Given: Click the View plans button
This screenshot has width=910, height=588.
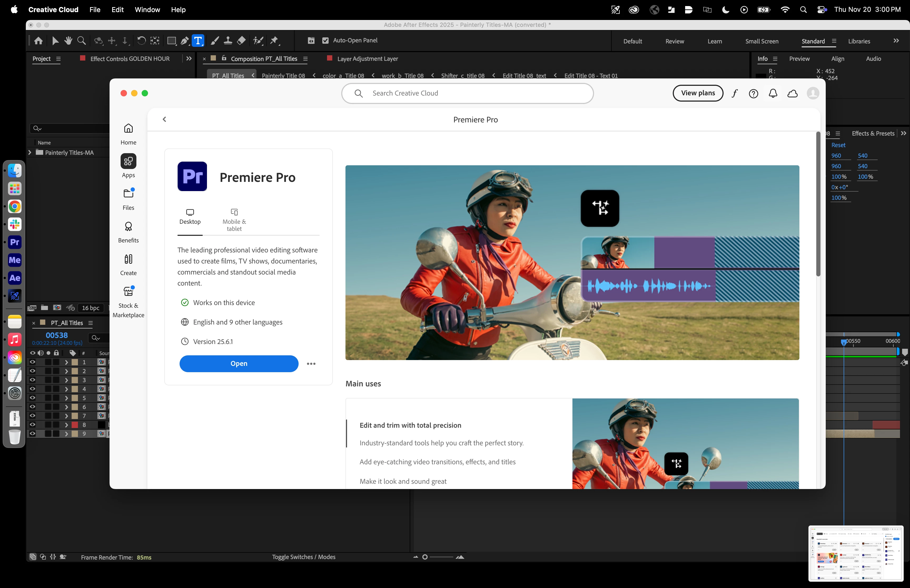Looking at the screenshot, I should tap(698, 93).
